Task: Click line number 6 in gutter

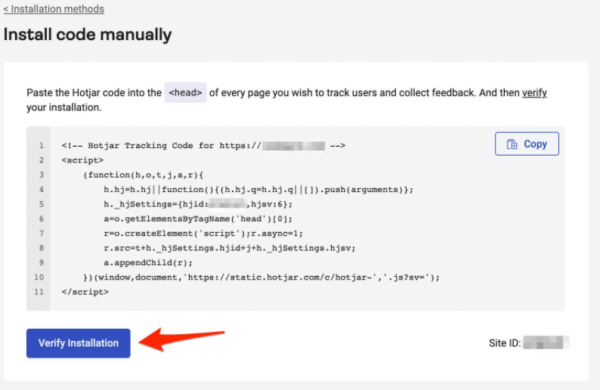Action: pos(41,219)
